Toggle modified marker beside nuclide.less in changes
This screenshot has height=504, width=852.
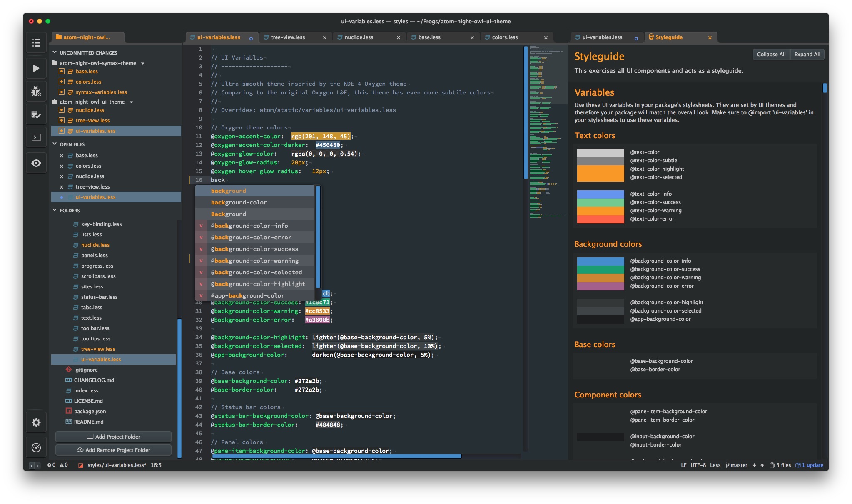(62, 110)
